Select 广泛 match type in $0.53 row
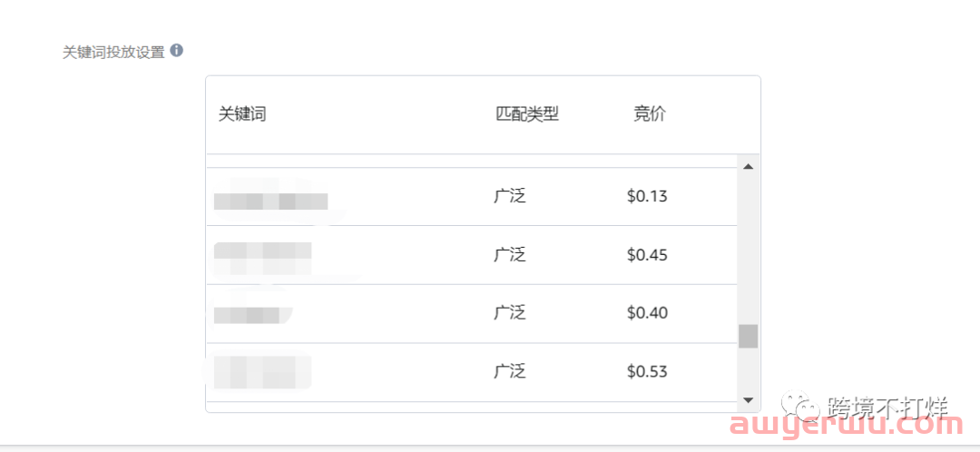This screenshot has width=980, height=452. point(510,371)
